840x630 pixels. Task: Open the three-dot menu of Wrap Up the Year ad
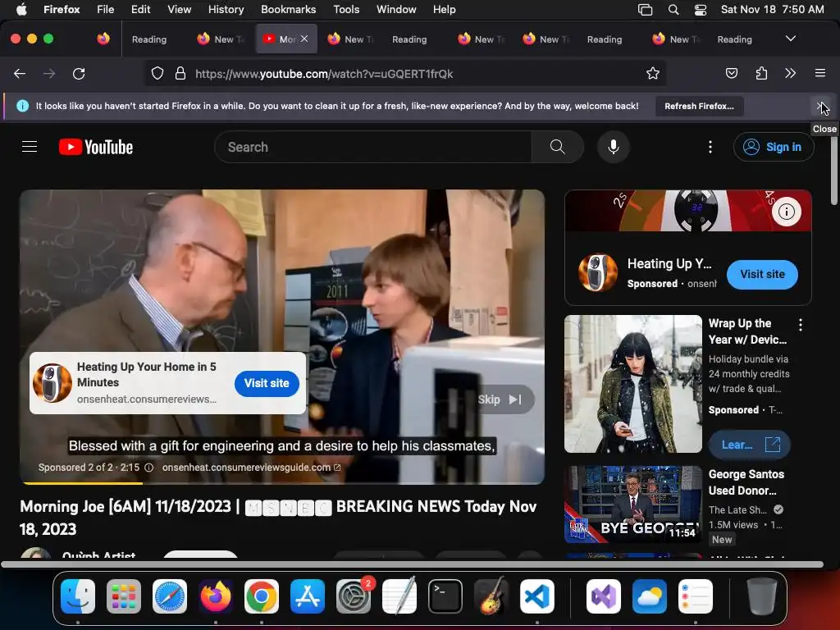click(801, 325)
